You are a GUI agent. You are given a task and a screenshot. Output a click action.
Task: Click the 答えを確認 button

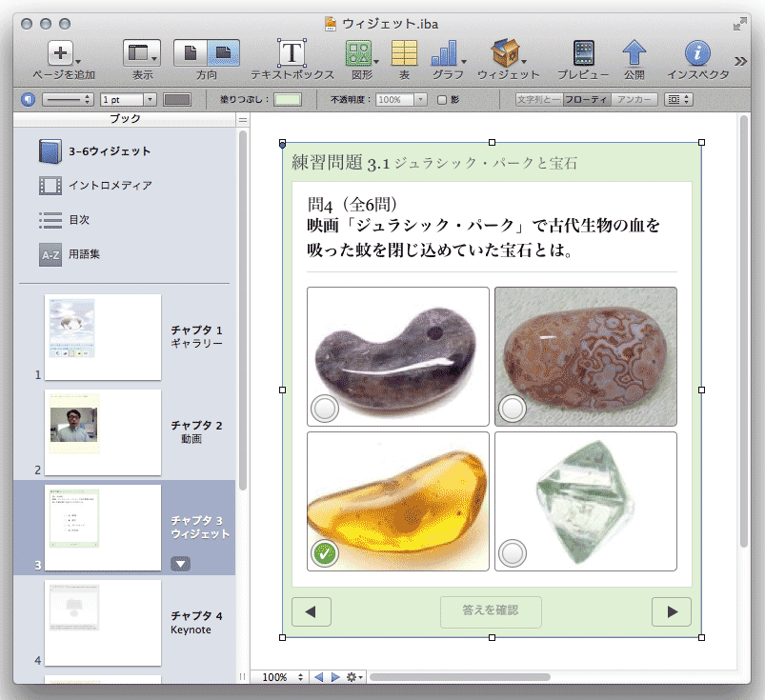pos(491,610)
